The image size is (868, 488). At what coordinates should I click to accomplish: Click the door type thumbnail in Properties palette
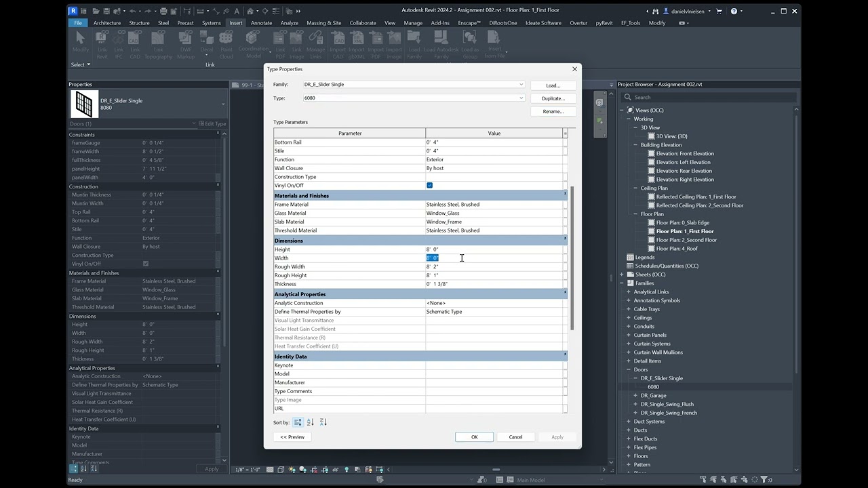[84, 104]
